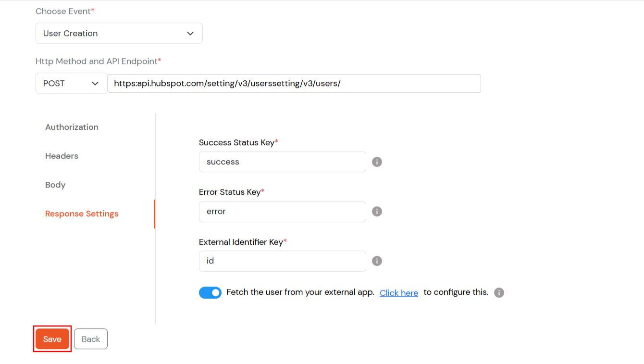
Task: Click the API Endpoint URL field
Action: (294, 83)
